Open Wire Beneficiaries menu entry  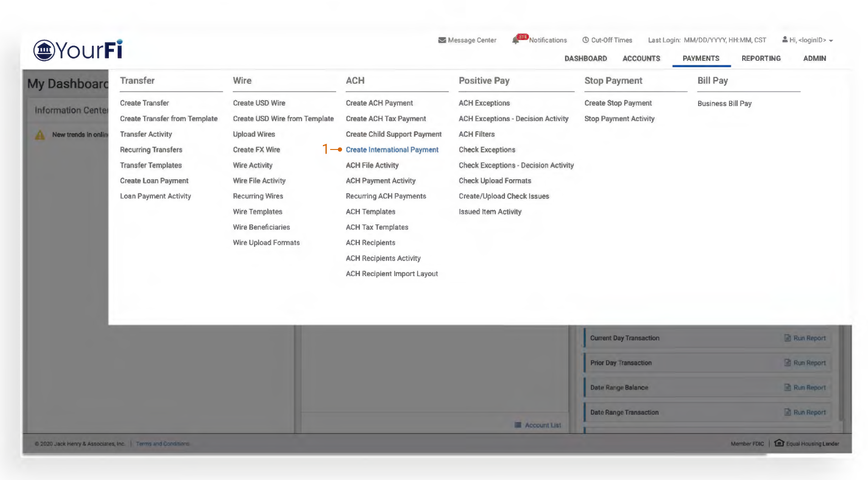pyautogui.click(x=261, y=227)
